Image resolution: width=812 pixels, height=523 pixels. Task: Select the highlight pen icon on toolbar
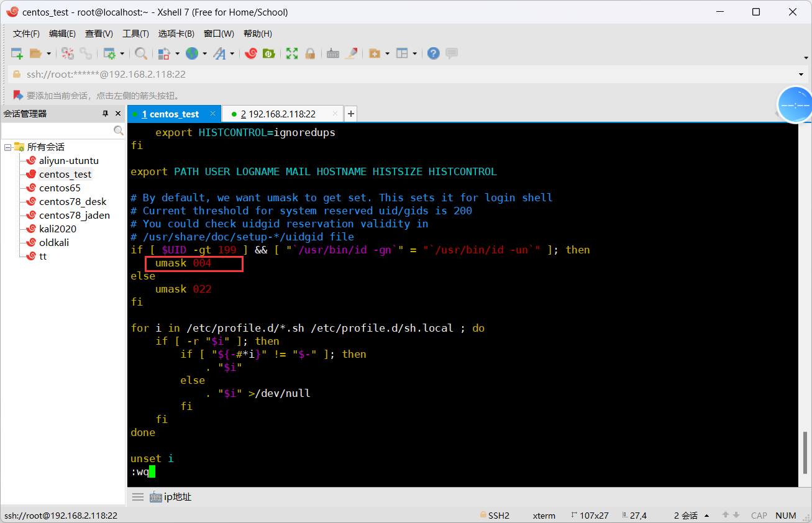[x=352, y=53]
